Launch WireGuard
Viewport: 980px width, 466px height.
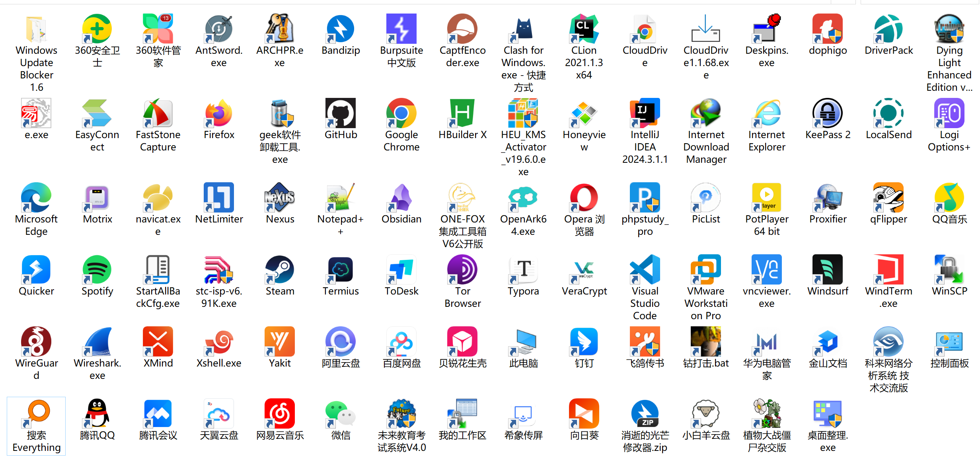[36, 341]
